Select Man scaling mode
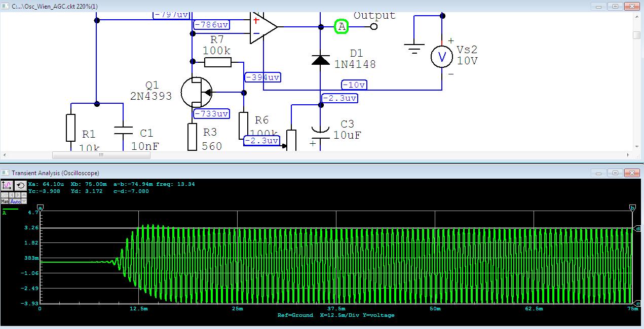This screenshot has width=644, height=329. (x=5, y=201)
